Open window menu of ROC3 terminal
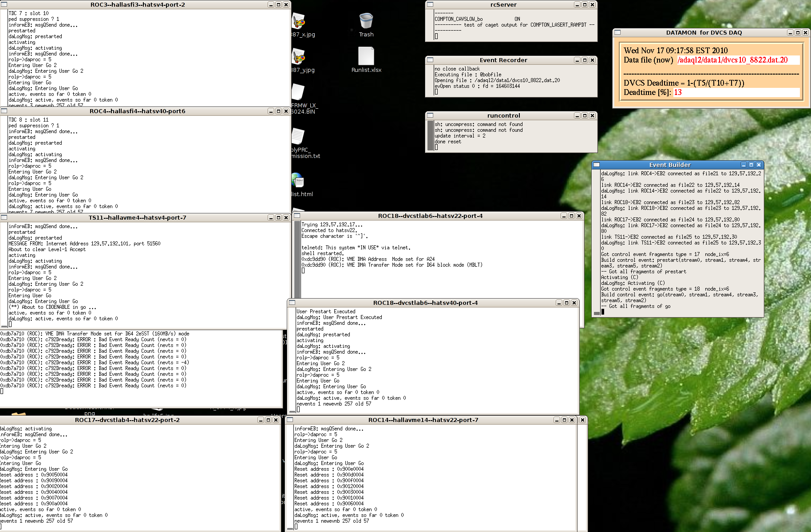The image size is (811, 532). [4, 4]
